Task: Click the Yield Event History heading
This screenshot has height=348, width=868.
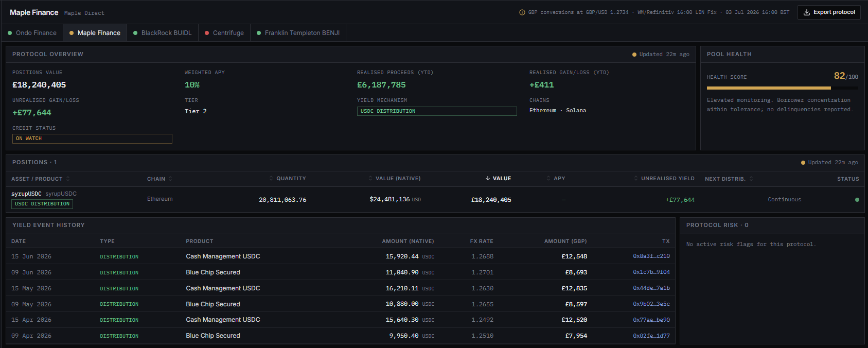Action: pos(48,225)
